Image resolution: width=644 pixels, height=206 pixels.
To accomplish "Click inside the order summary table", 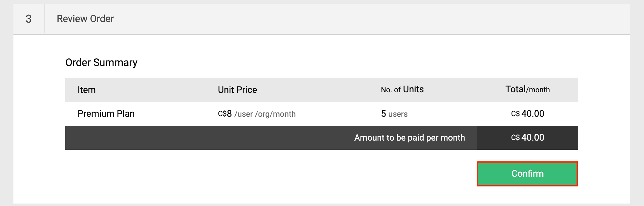I will 320,114.
